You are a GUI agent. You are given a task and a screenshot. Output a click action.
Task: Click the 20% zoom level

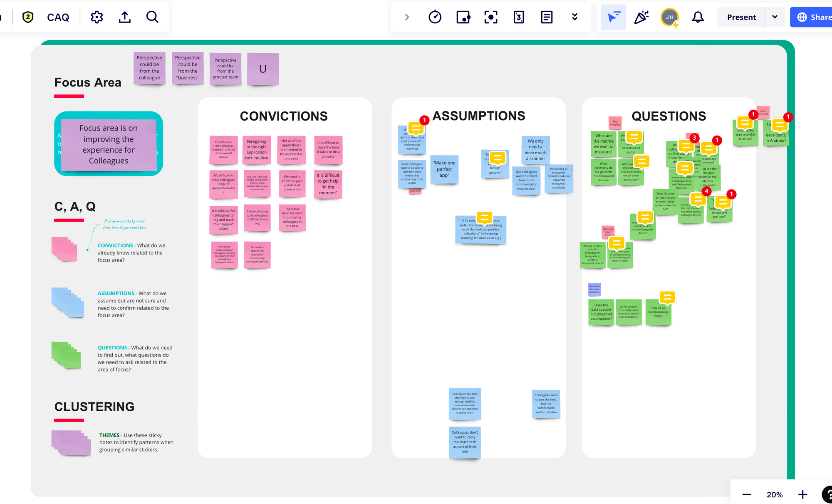tap(775, 494)
